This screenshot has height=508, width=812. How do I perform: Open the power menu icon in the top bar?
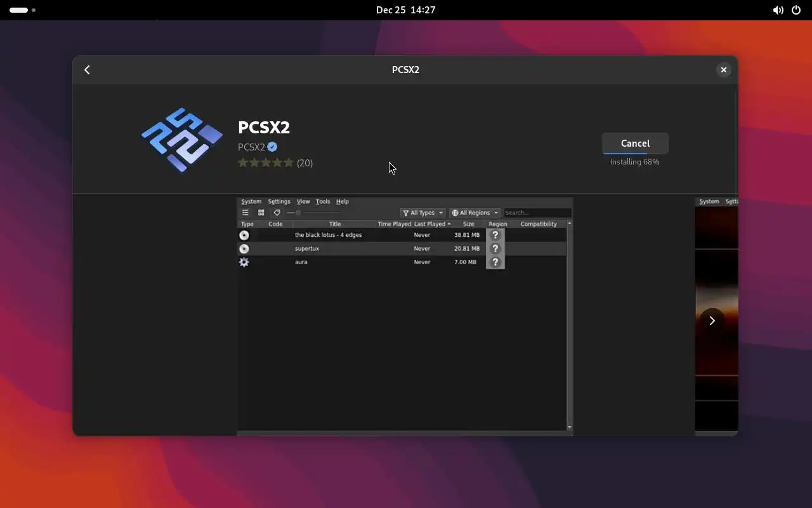pos(796,10)
